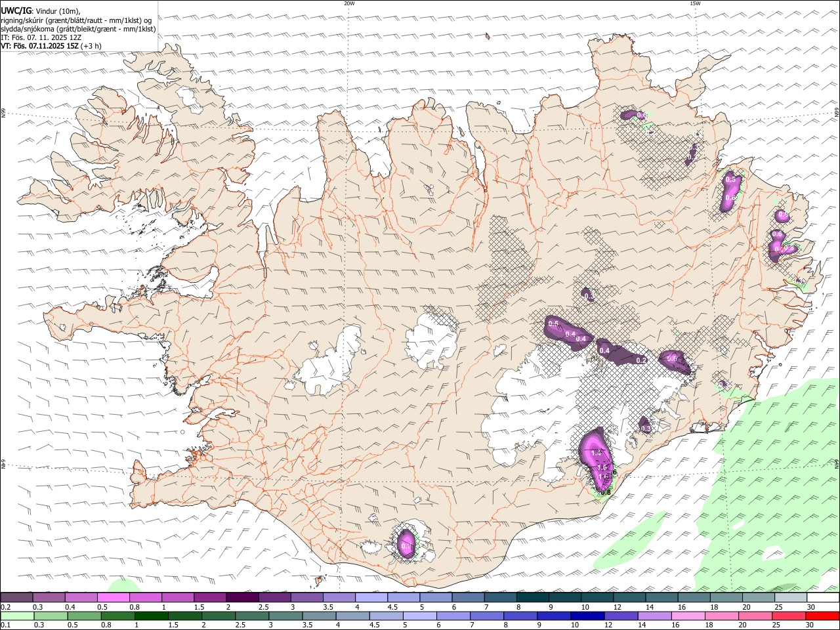The image size is (840, 630).
Task: Pick lower-row light pink swatch between 16 and 18
Action: [x=689, y=616]
